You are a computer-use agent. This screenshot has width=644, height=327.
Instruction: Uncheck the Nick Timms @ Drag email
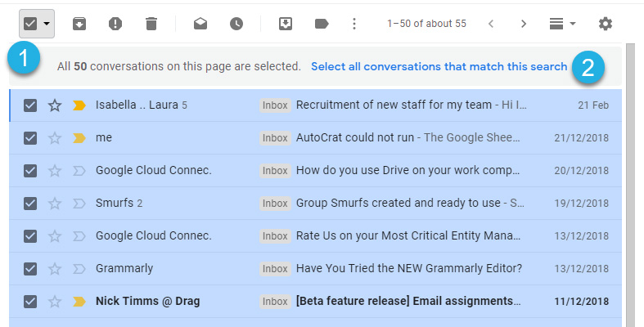pos(30,302)
